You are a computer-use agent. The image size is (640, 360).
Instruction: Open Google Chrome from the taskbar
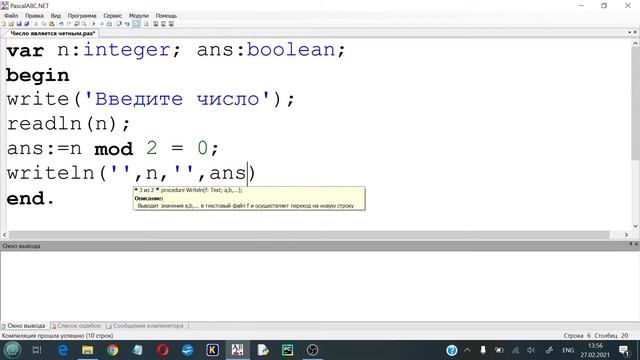[113, 350]
